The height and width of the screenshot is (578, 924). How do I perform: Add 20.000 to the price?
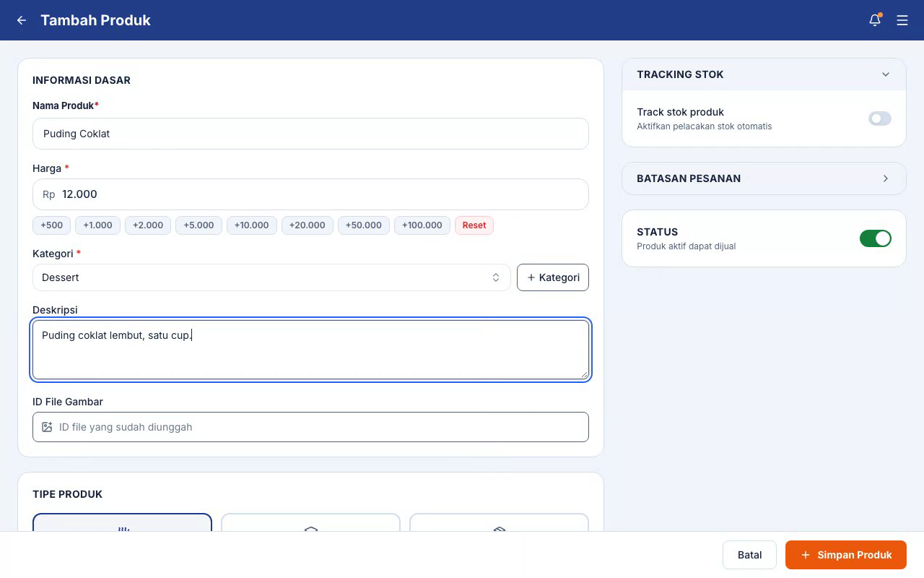click(308, 225)
